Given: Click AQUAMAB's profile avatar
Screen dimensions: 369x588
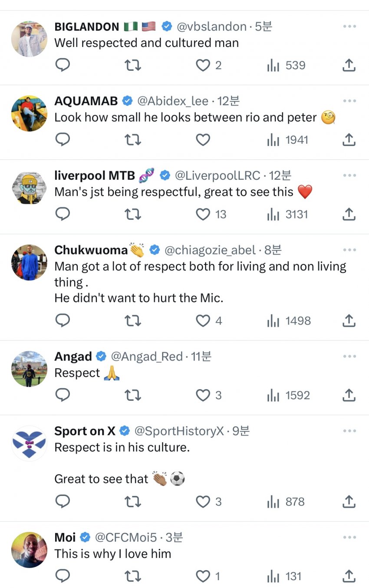Looking at the screenshot, I should (29, 113).
